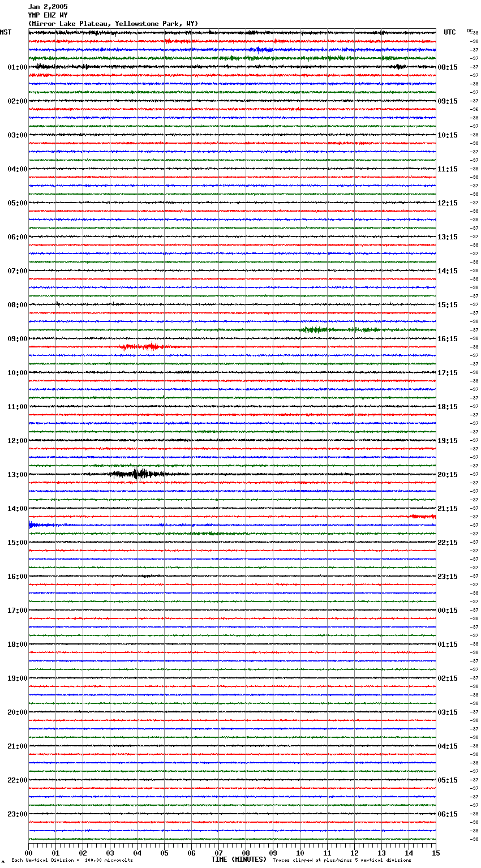Select minute tick label 08 on the bottom axis
Viewport: 481px width, 868px height.
(x=246, y=853)
